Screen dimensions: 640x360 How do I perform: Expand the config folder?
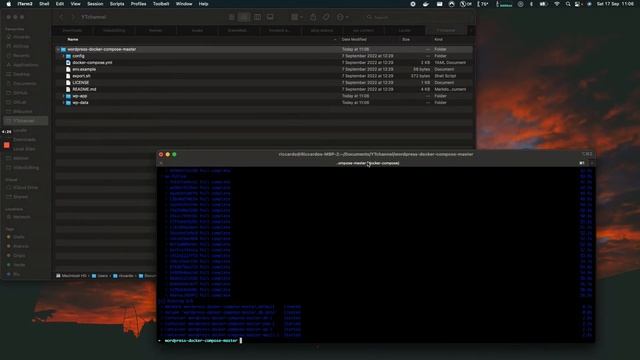coord(63,56)
